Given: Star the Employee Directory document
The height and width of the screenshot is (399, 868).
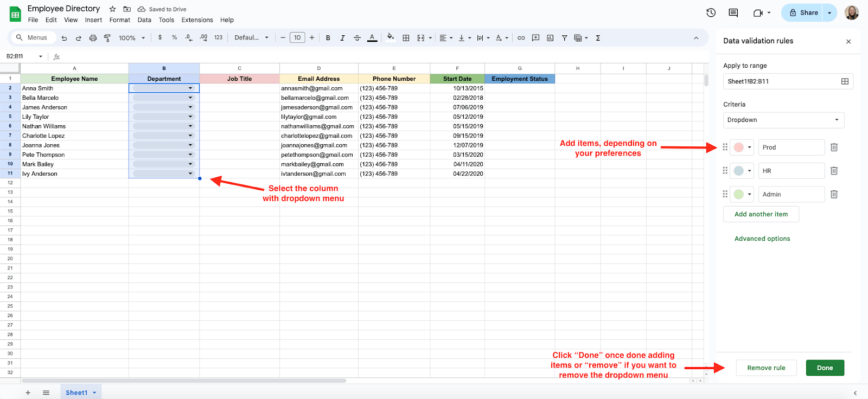Looking at the screenshot, I should [112, 9].
